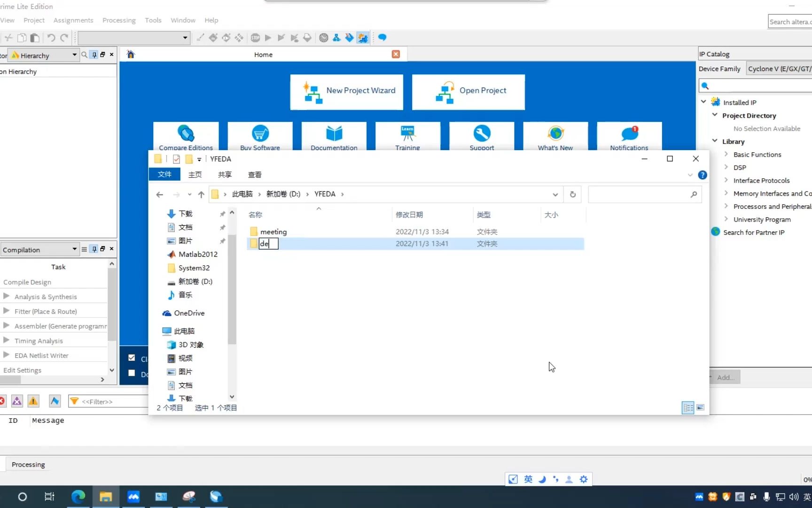Image resolution: width=812 pixels, height=508 pixels.
Task: Expand Basic Functions in IP Catalog
Action: [726, 154]
